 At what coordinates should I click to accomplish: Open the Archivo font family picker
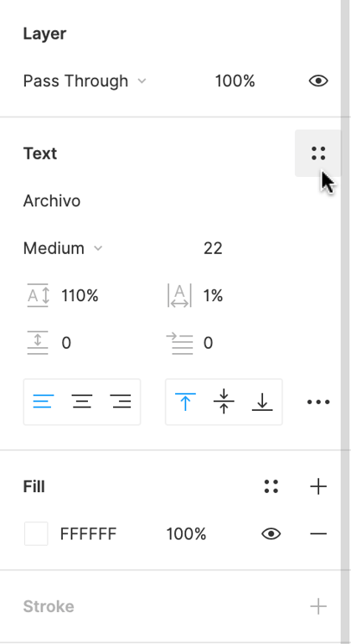tap(52, 201)
